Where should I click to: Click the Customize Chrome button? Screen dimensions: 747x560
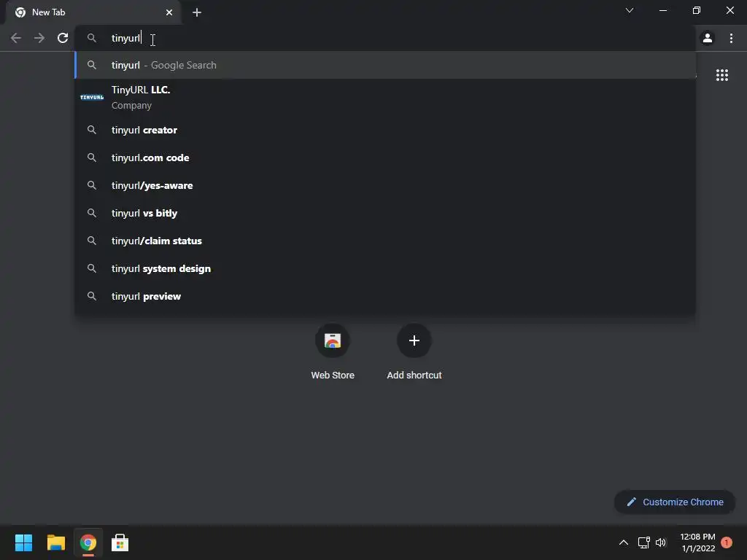(x=675, y=502)
